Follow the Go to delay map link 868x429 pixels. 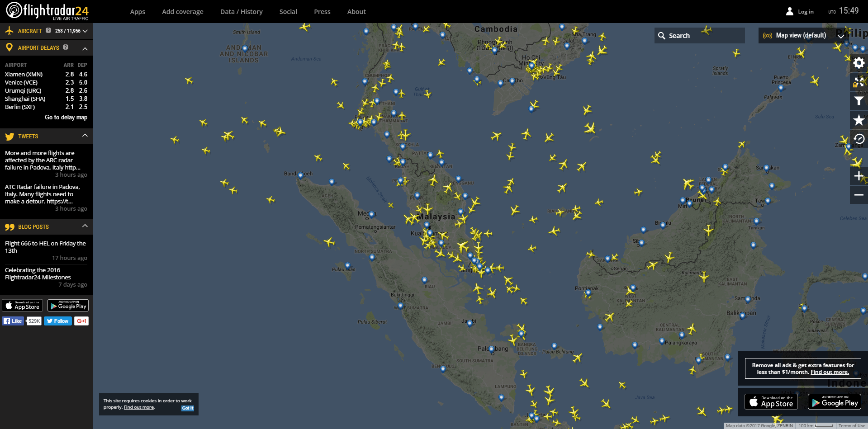pyautogui.click(x=66, y=117)
